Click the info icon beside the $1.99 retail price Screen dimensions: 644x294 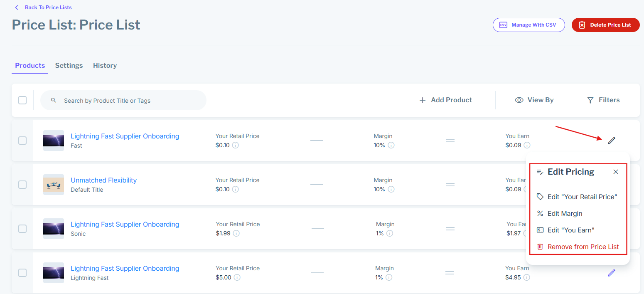(236, 233)
